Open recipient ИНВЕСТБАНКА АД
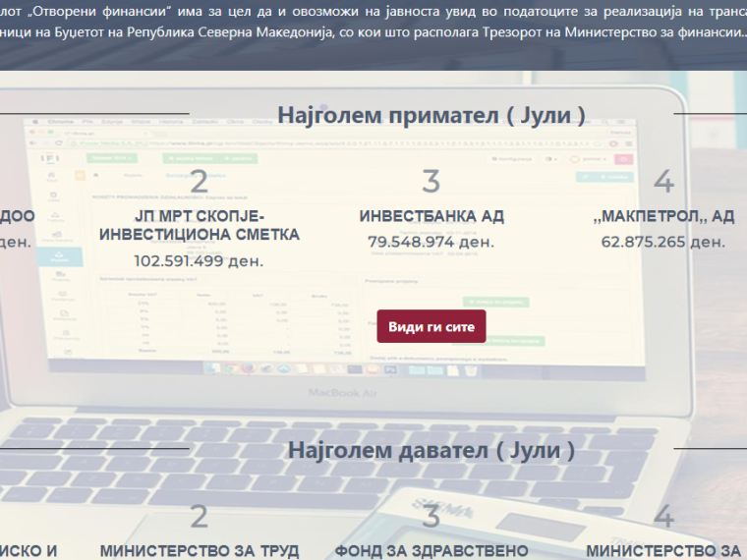Viewport: 747px width, 560px height. (x=431, y=216)
